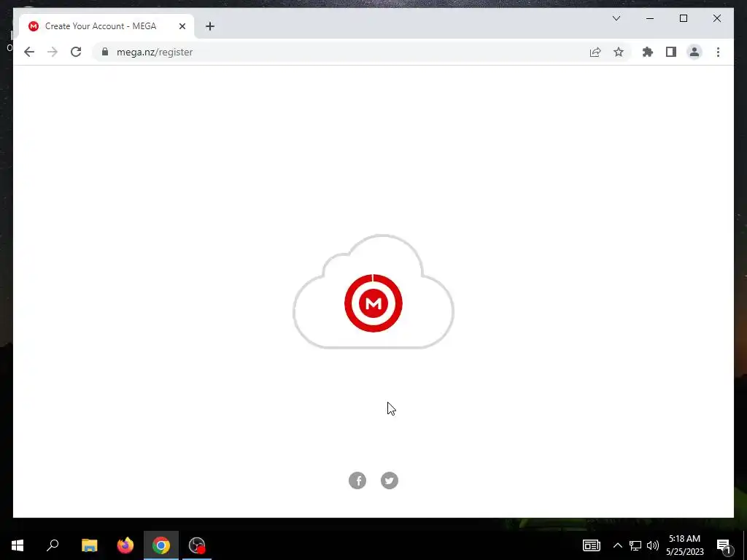Screen dimensions: 747x560
Task: Open Firefox from the taskbar
Action: pyautogui.click(x=125, y=545)
